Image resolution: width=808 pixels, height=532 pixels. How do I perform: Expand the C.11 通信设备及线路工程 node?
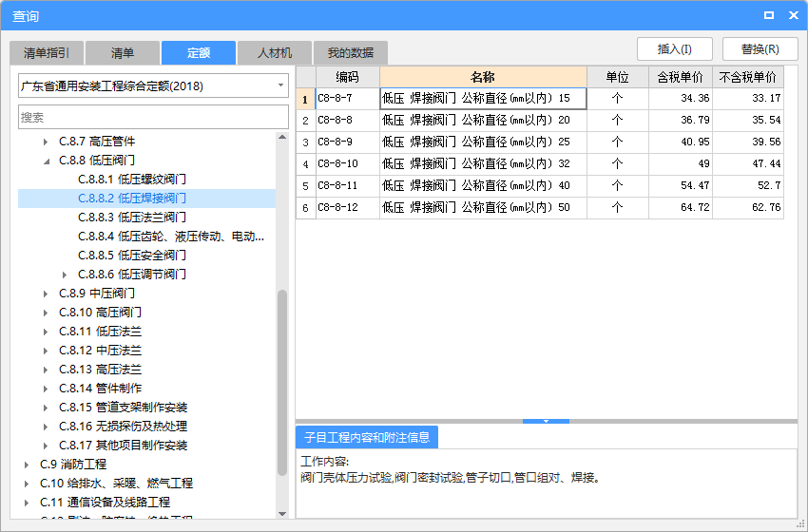click(x=27, y=503)
